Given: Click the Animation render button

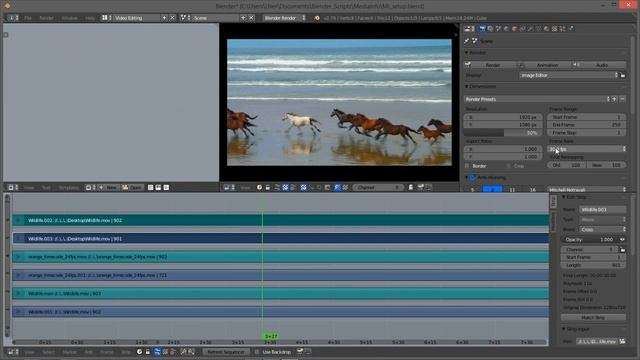Looking at the screenshot, I should [x=544, y=65].
